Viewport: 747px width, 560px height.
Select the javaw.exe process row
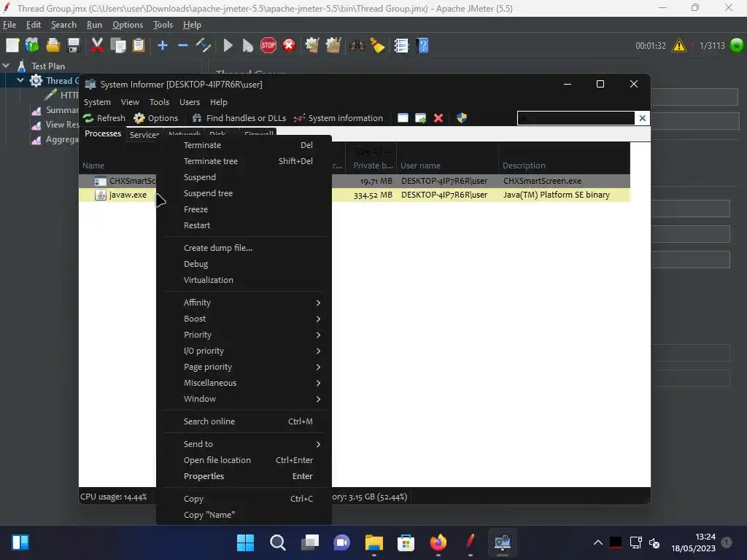point(354,195)
